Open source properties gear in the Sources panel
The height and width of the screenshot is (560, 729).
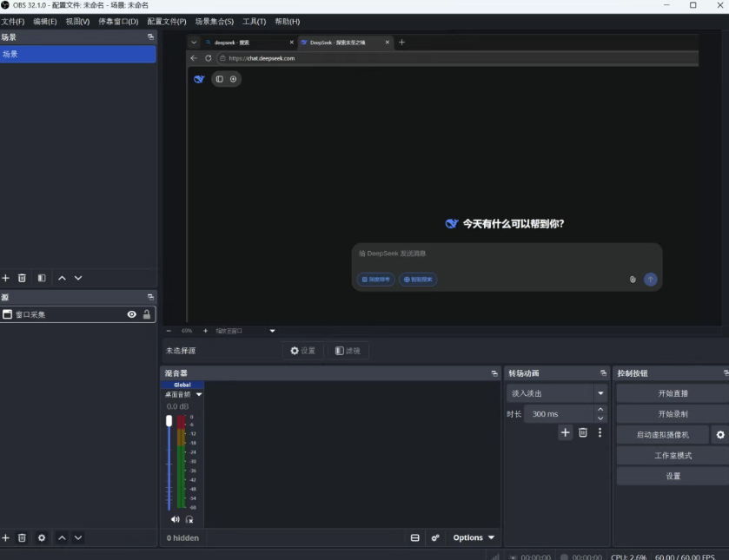[x=42, y=537]
